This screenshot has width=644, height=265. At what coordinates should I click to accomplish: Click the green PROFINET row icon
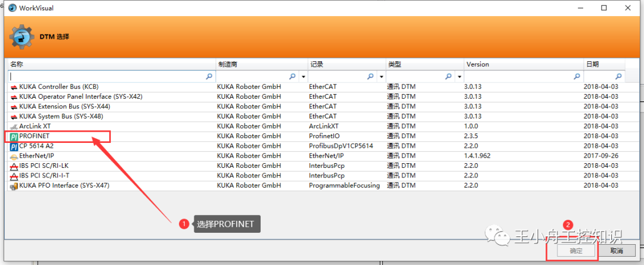(14, 136)
